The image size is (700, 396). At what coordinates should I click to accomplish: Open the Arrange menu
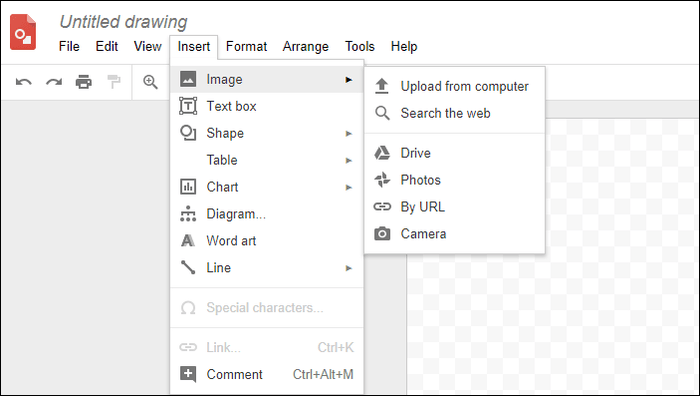(x=306, y=46)
